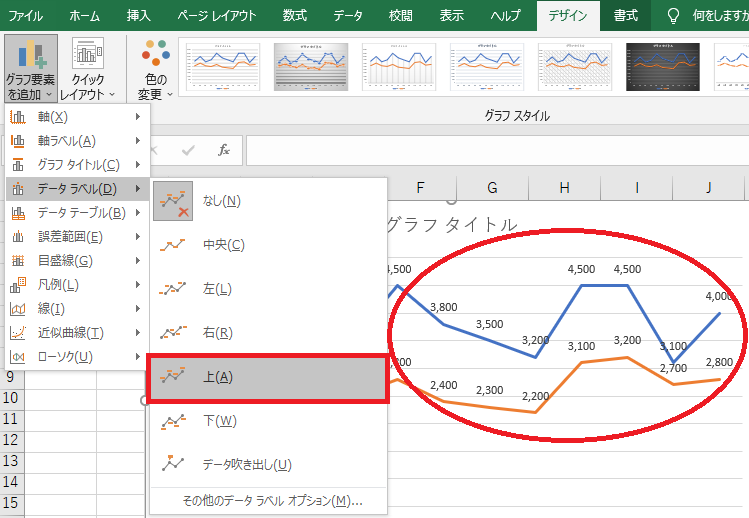The image size is (749, 518).
Task: Select row 12 header
Action: pyautogui.click(x=11, y=440)
